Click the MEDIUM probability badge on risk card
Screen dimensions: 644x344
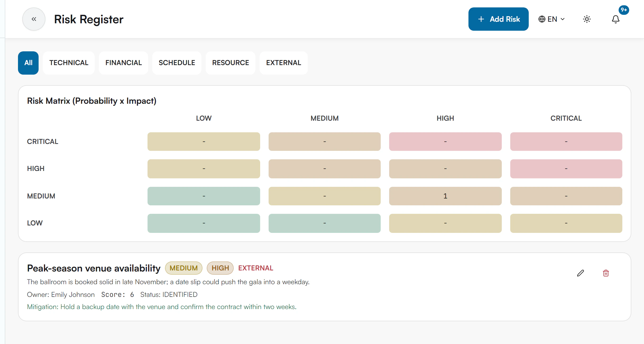(183, 268)
